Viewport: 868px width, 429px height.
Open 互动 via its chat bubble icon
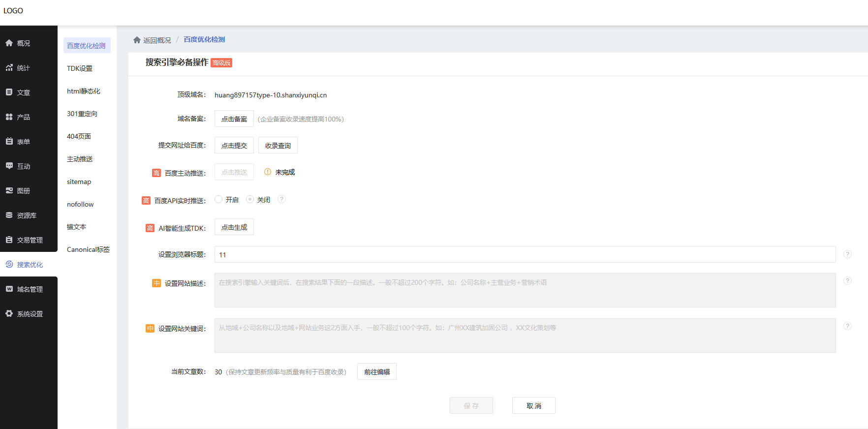tap(9, 166)
